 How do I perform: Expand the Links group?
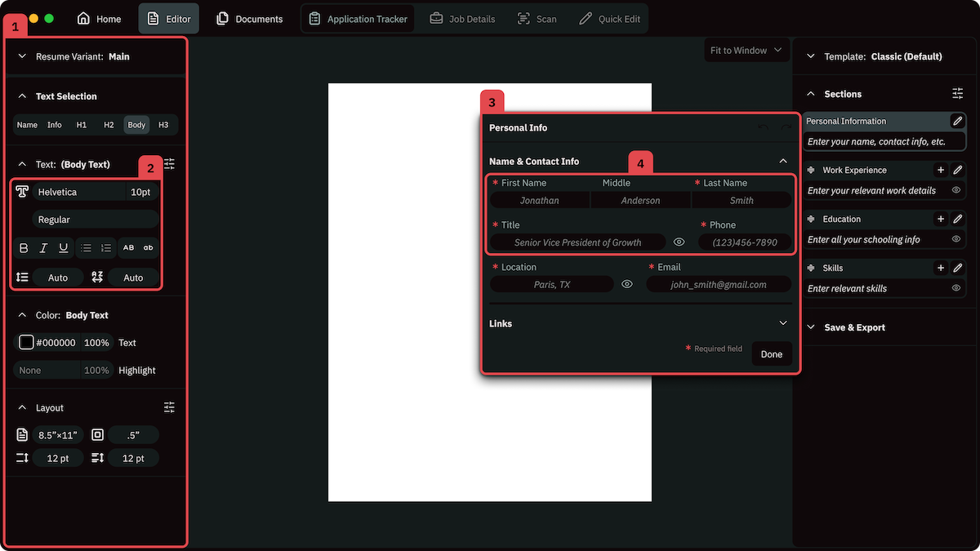pos(783,323)
